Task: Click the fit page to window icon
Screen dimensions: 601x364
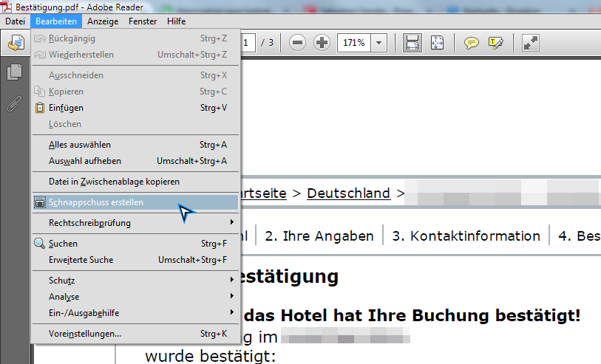Action: click(x=438, y=43)
